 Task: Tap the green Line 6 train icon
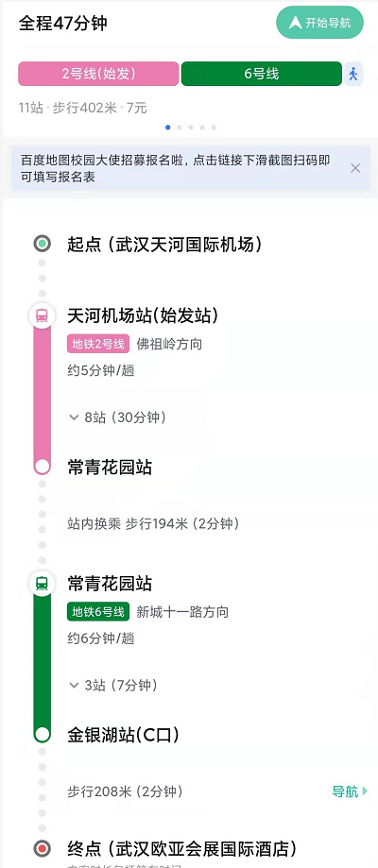point(43,583)
